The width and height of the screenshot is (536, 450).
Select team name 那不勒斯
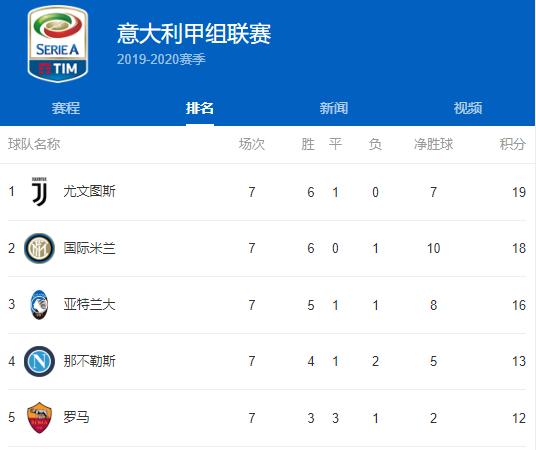pos(90,361)
